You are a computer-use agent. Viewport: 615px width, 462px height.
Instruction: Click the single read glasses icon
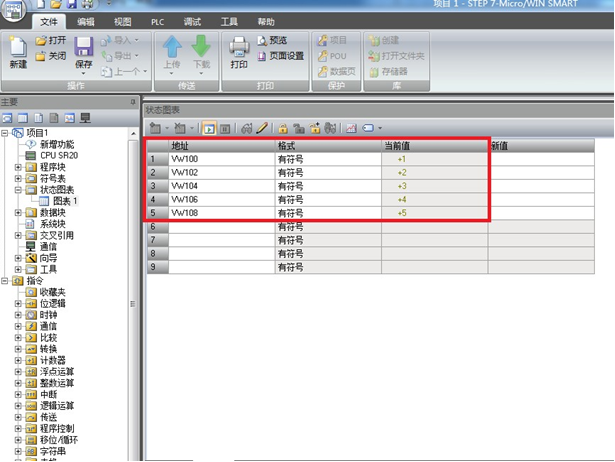click(247, 128)
